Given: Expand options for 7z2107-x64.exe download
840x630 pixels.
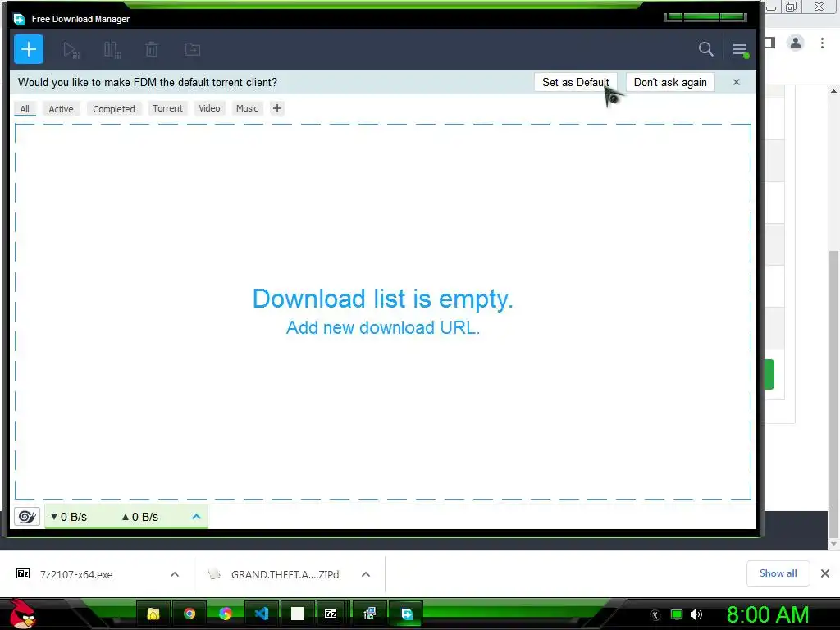Looking at the screenshot, I should coord(175,574).
